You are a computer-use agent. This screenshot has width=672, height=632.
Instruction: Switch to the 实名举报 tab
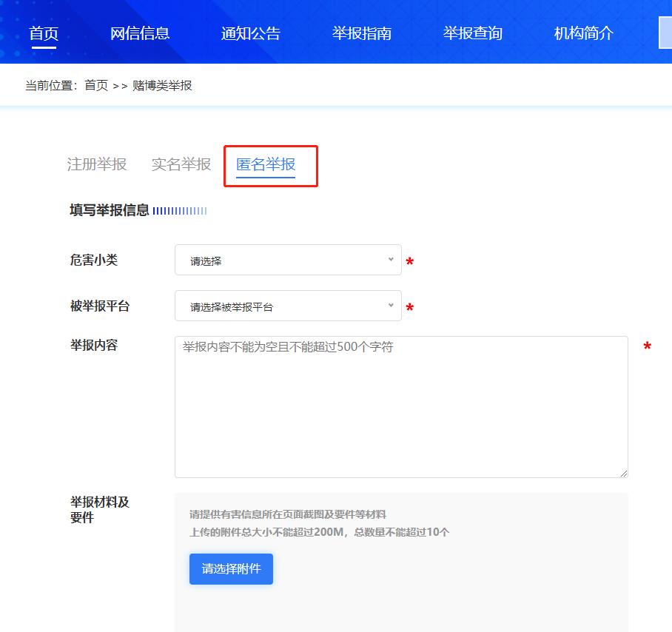(x=180, y=165)
